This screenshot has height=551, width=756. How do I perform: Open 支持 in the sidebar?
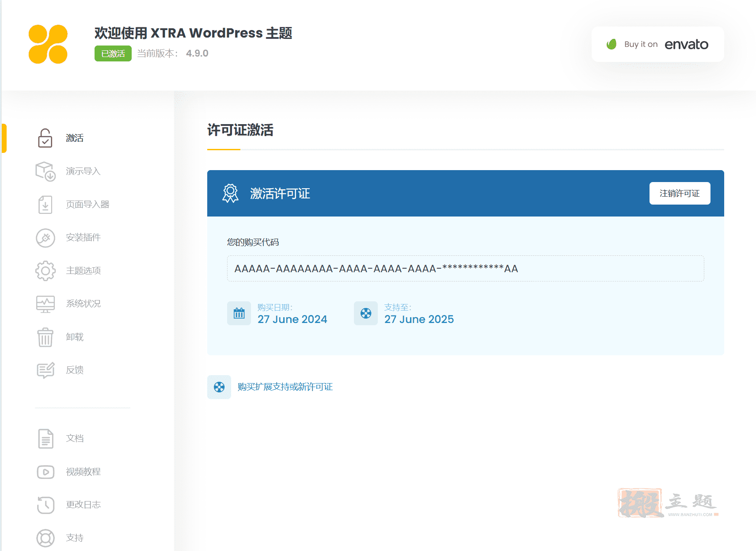coord(75,538)
